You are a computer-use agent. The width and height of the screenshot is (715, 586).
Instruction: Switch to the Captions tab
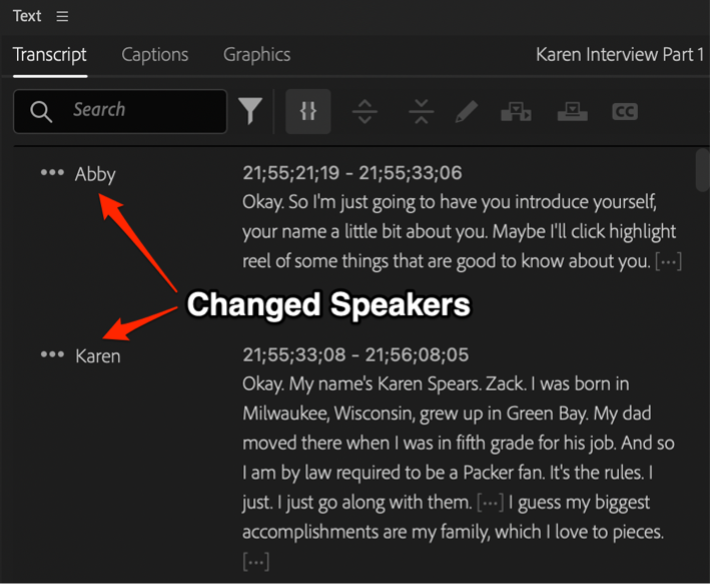tap(155, 55)
